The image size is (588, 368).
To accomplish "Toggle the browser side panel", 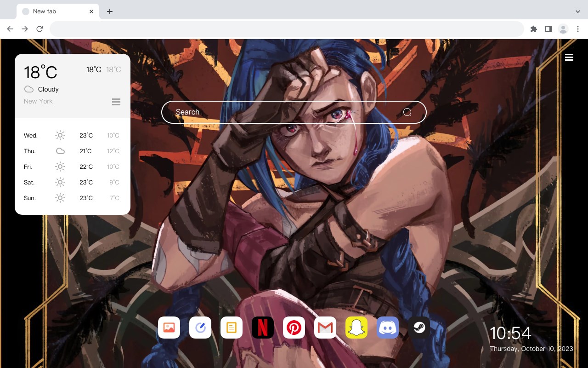I will click(x=548, y=29).
